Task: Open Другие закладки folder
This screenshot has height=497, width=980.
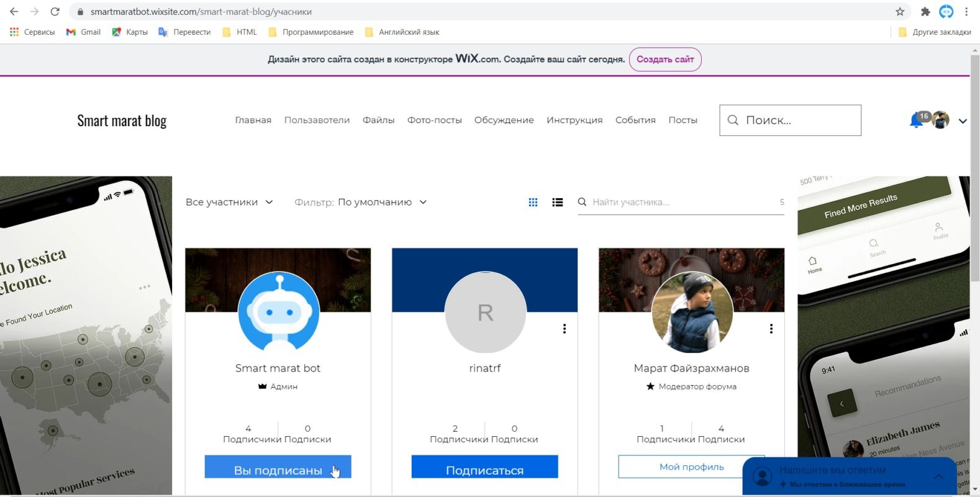Action: (x=935, y=32)
